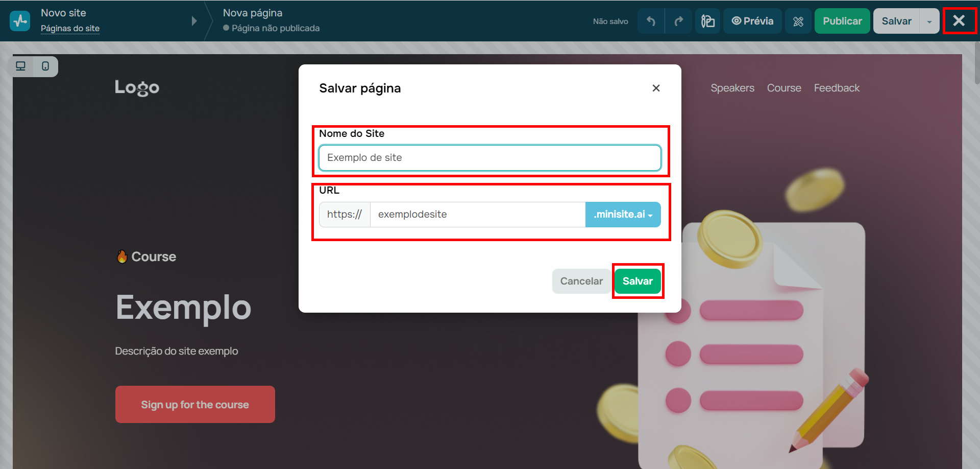
Task: Close the editor with the X icon
Action: (959, 21)
